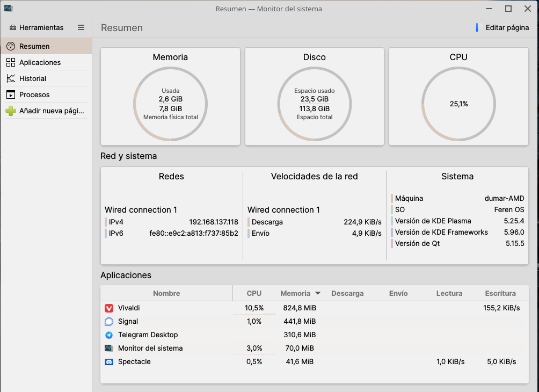Click the KDE Frameworks version 5.96.0
Image resolution: width=539 pixels, height=392 pixels.
click(x=514, y=233)
